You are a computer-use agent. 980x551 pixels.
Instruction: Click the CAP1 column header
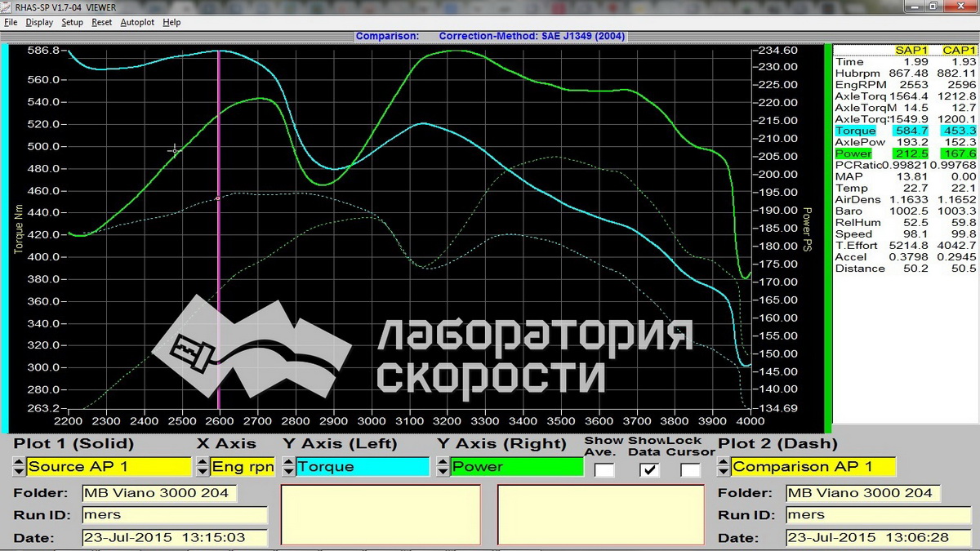(960, 50)
